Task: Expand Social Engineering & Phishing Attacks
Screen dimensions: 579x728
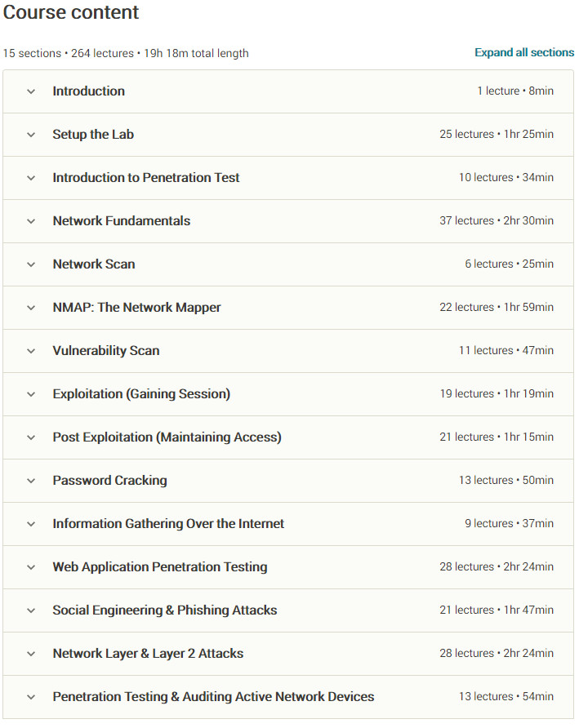Action: pyautogui.click(x=288, y=610)
